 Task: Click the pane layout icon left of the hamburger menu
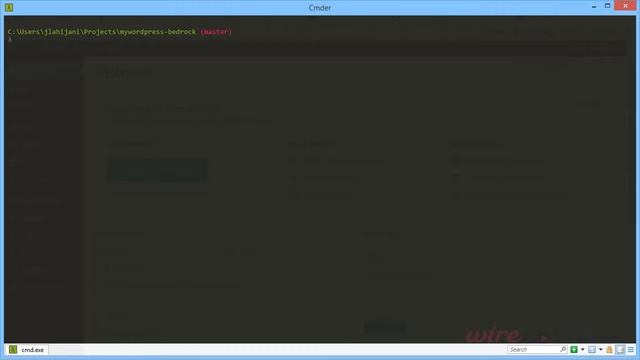620,349
